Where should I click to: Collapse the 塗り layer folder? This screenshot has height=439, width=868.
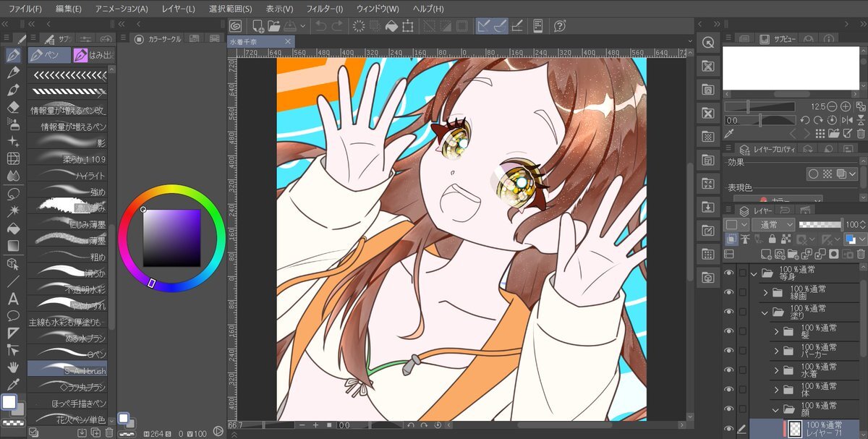coord(765,312)
